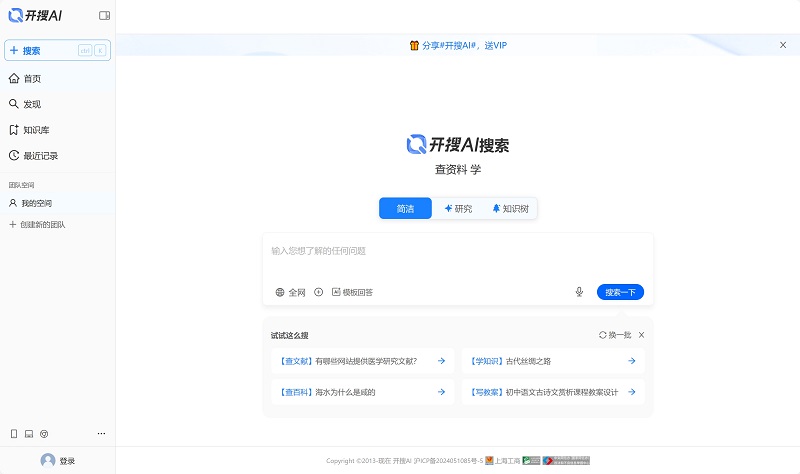The image size is (800, 474).
Task: Click the circular feedback icon in sidebar footer
Action: (44, 434)
